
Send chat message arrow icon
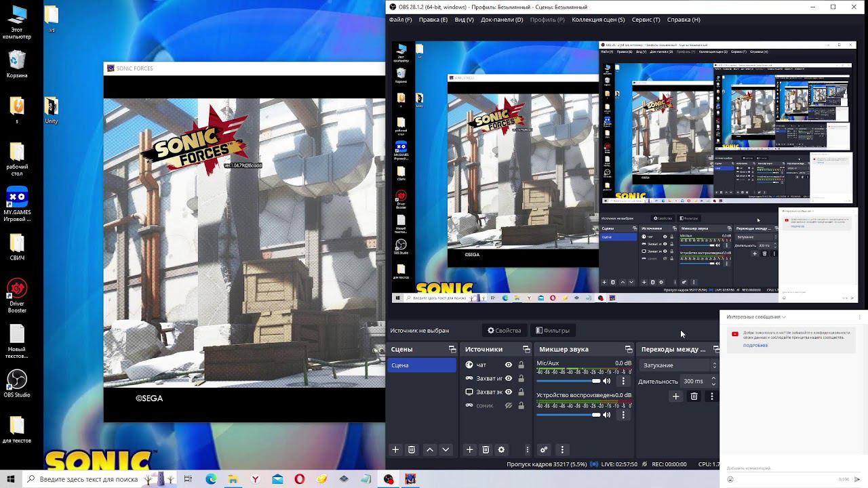(x=857, y=479)
